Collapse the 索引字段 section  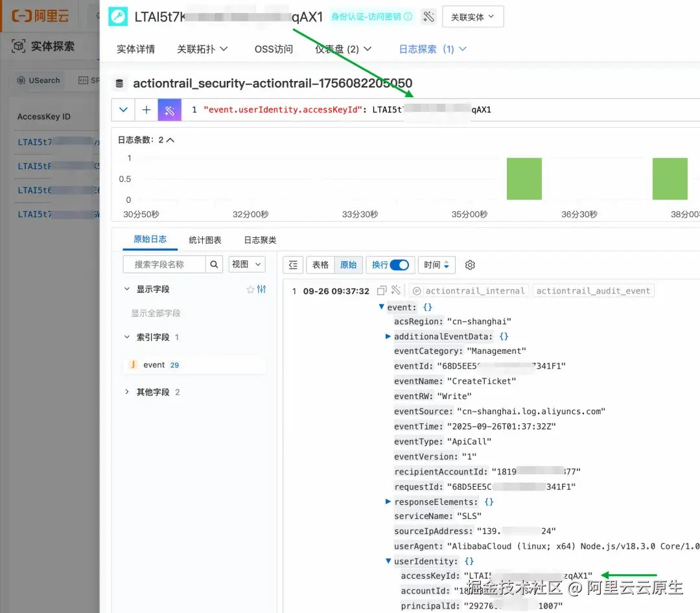point(127,337)
